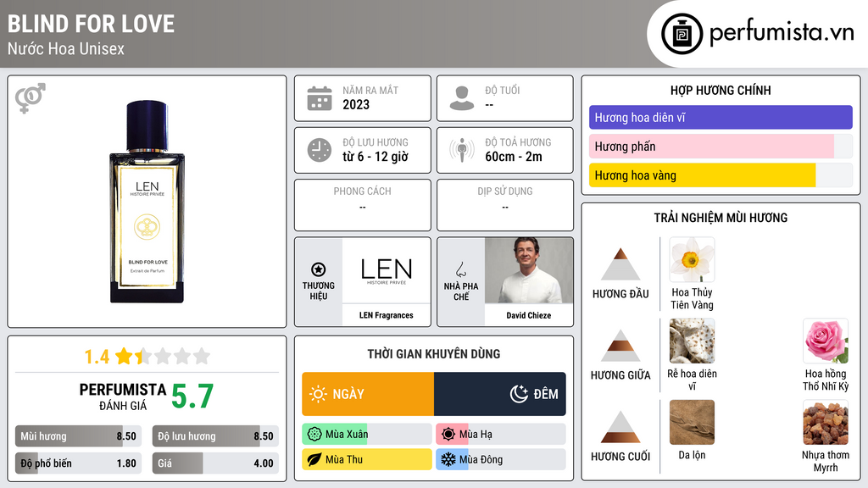
Task: Click the perfumista.vn site name
Action: tap(782, 32)
